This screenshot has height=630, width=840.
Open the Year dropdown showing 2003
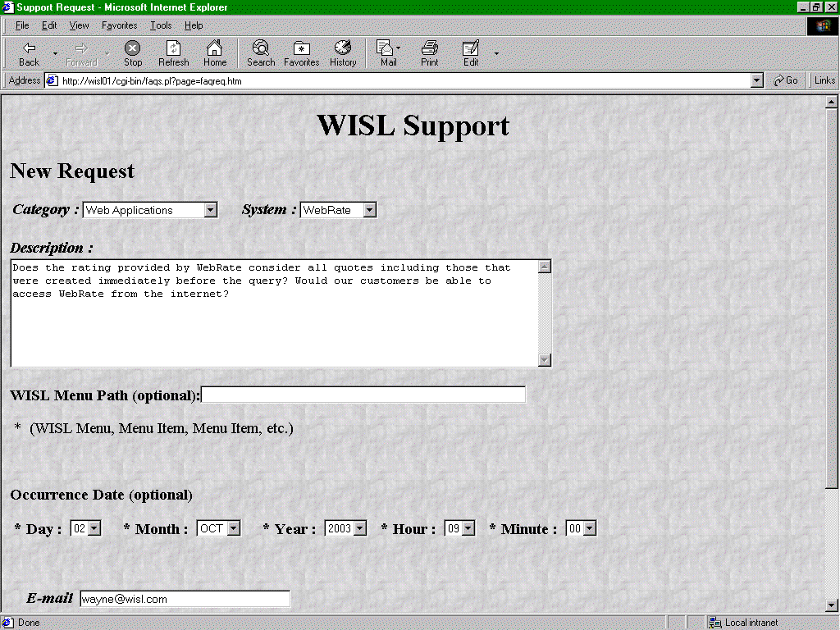pyautogui.click(x=358, y=527)
